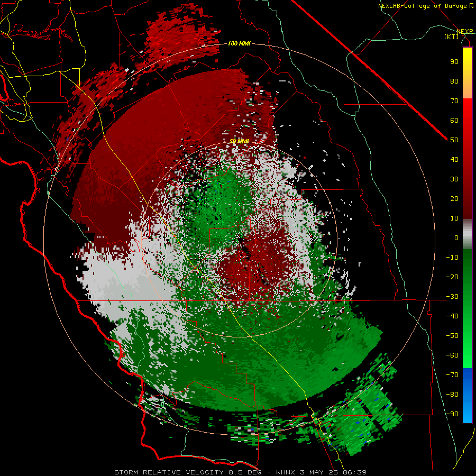Screen dimensions: 476x476
Task: Click the 10 value on the velocity scale
Action: (454, 218)
